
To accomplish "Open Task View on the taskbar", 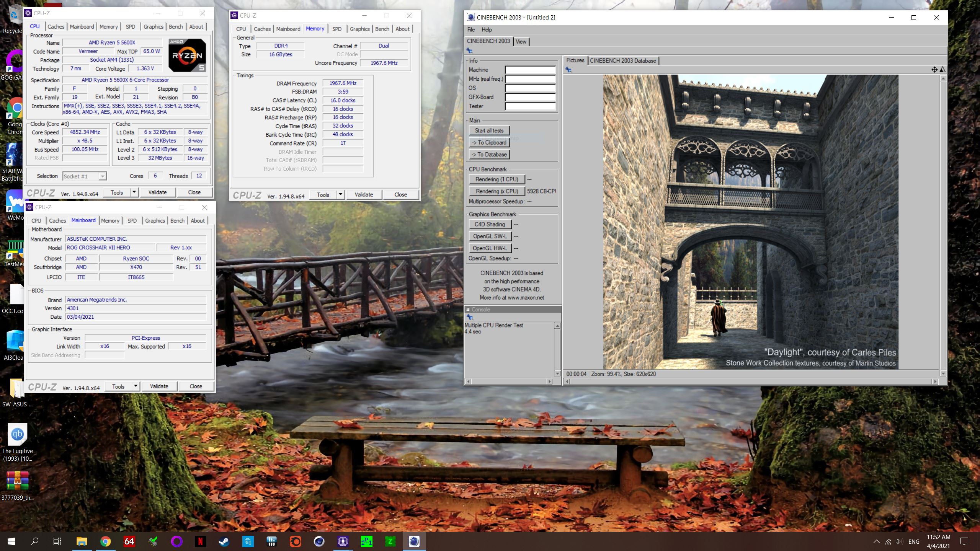I will [x=57, y=541].
